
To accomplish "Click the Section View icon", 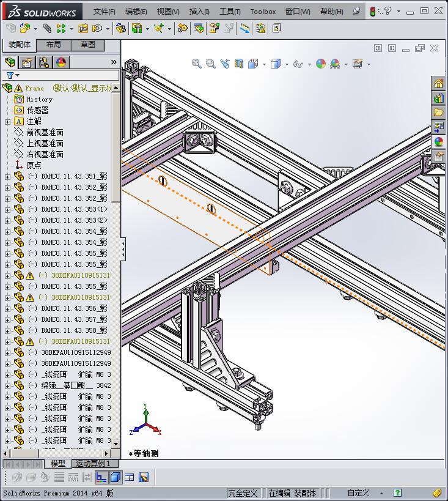I will [239, 64].
